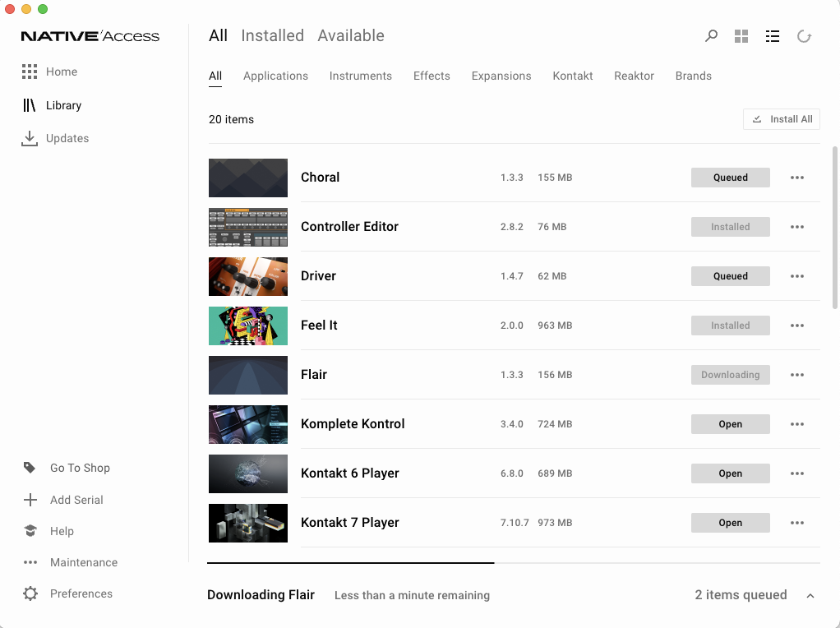Viewport: 840px width, 628px height.
Task: Click the Add Serial plus icon
Action: pos(30,500)
